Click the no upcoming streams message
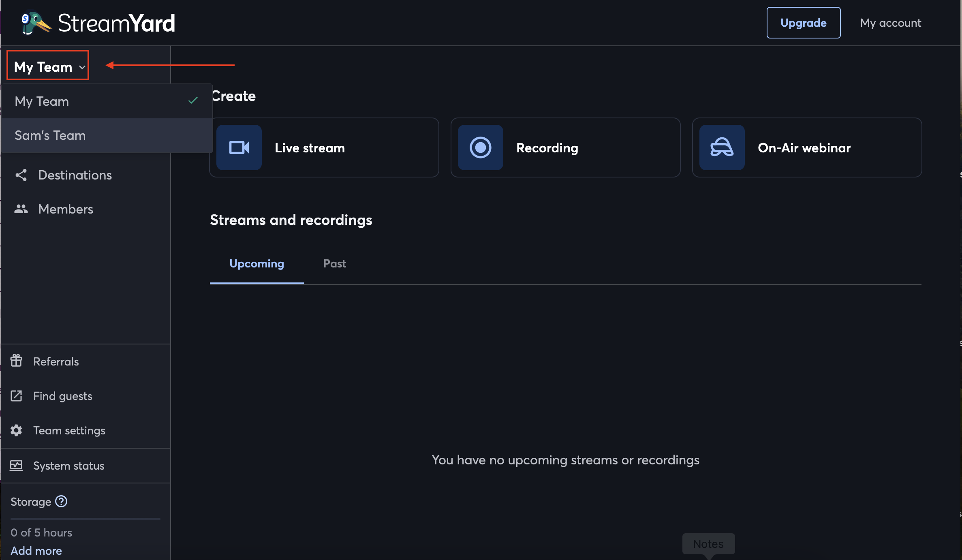 point(565,460)
